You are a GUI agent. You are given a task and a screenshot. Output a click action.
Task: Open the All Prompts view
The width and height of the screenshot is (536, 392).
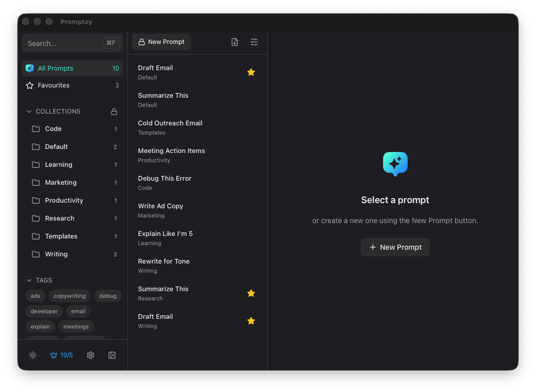pyautogui.click(x=55, y=68)
